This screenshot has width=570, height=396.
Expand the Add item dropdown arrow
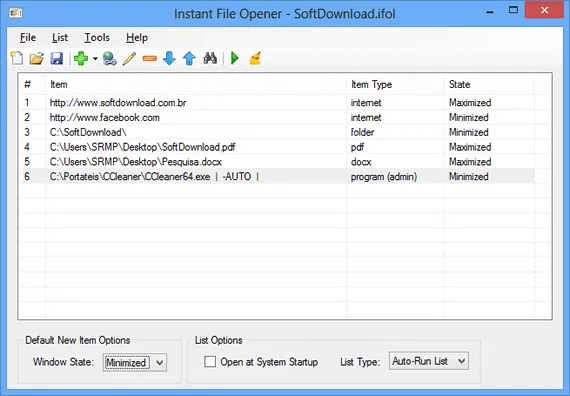click(x=95, y=59)
